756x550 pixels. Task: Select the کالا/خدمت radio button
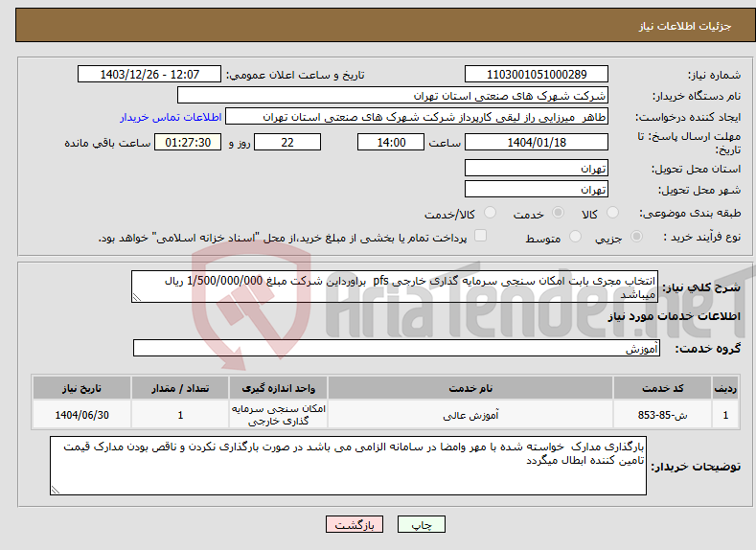click(490, 213)
